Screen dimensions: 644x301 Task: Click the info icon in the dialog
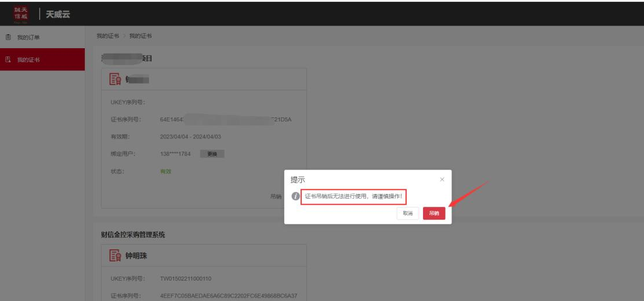(x=295, y=196)
